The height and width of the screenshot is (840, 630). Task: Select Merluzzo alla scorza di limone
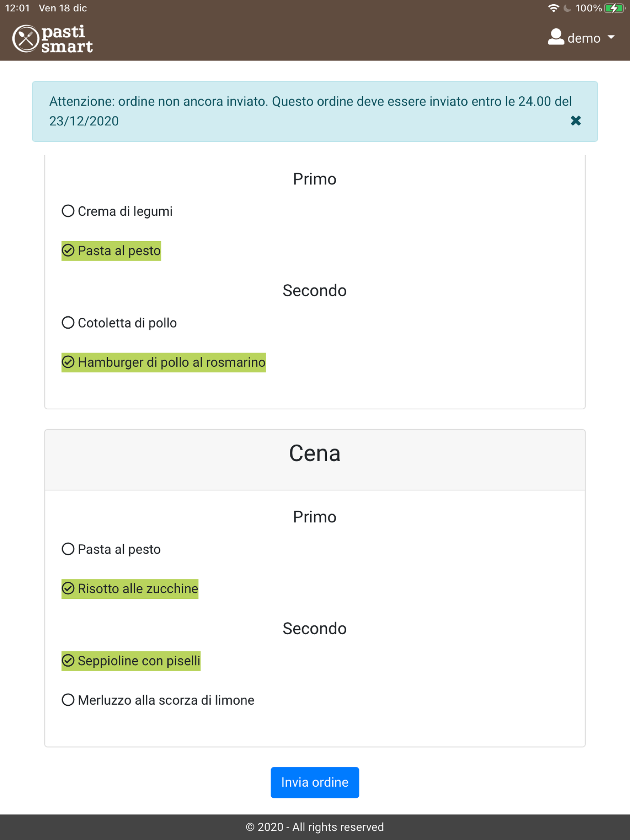click(x=68, y=699)
